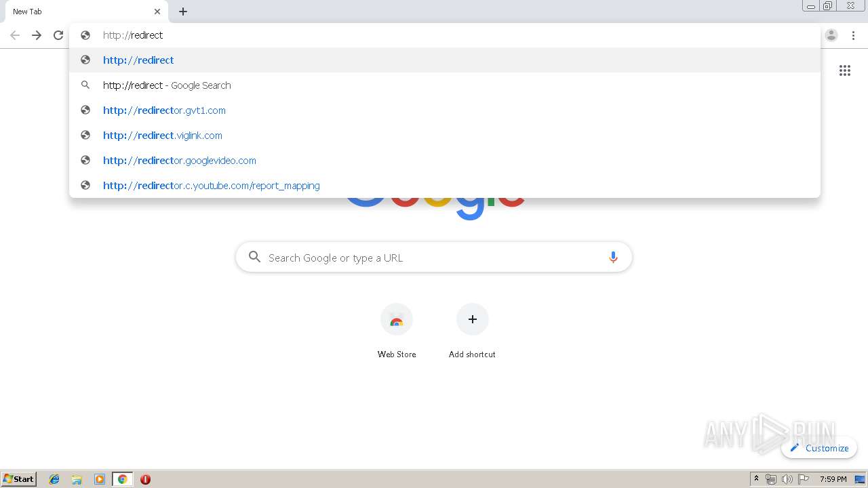
Task: Click the address bar showing http://redirect
Action: click(445, 35)
